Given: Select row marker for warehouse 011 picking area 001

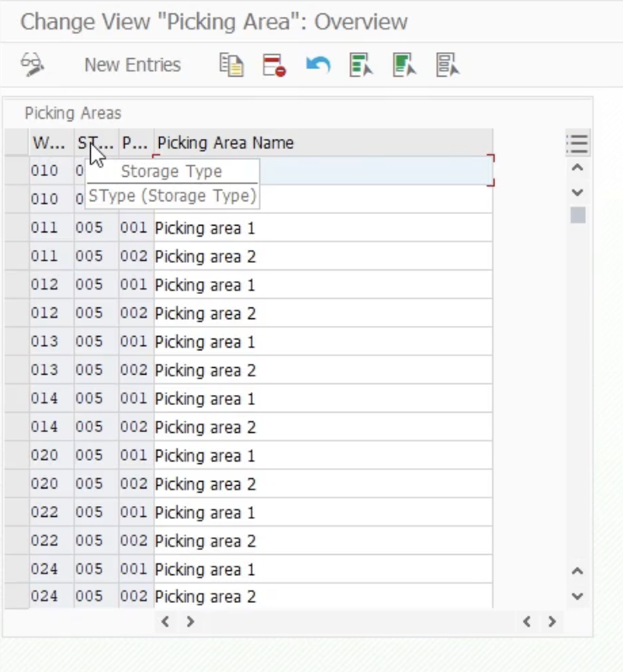Looking at the screenshot, I should pyautogui.click(x=16, y=228).
